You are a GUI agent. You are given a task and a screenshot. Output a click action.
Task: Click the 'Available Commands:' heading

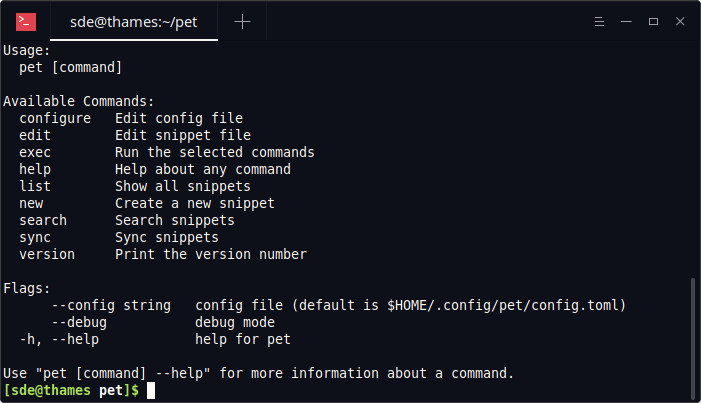point(79,102)
